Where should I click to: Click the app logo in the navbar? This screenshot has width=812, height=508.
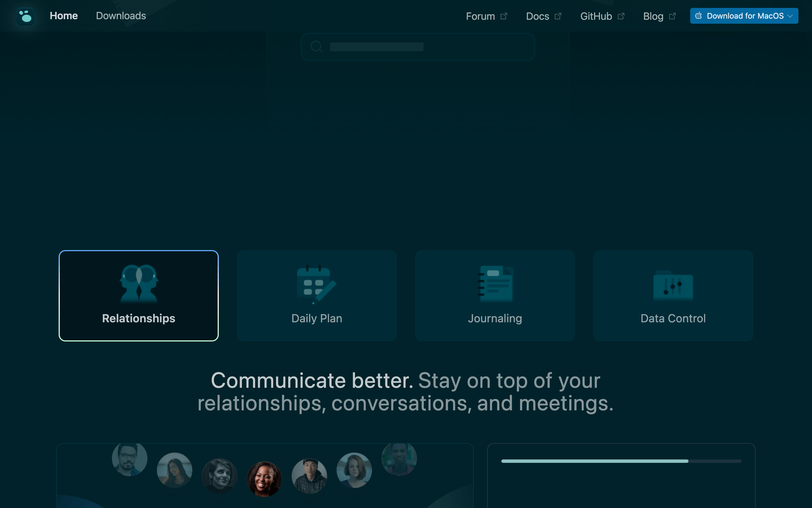(25, 16)
